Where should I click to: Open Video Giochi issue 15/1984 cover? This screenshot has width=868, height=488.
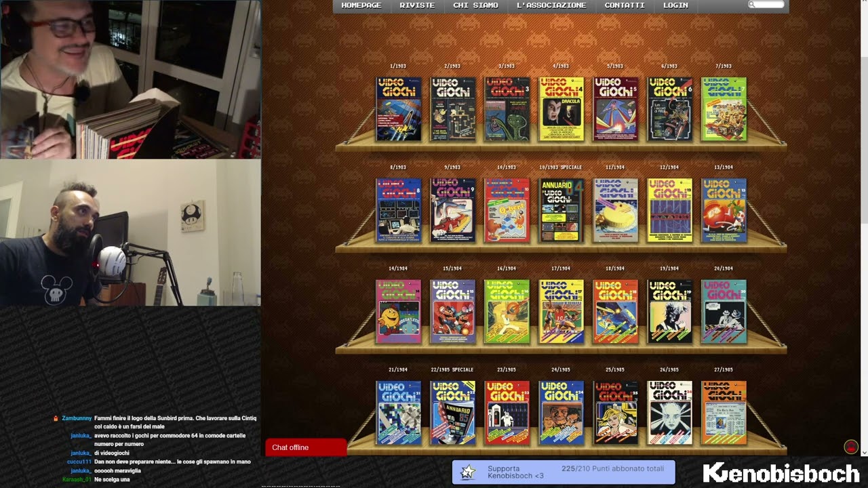453,312
